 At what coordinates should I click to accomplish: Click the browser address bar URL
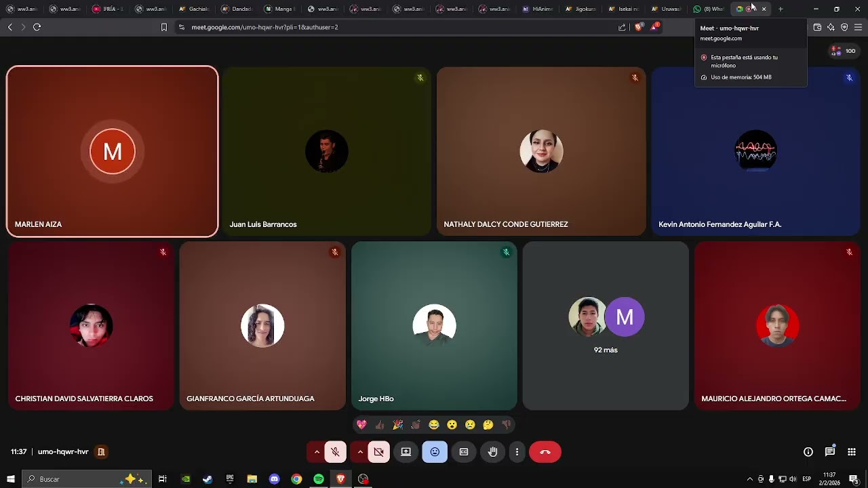tap(264, 27)
